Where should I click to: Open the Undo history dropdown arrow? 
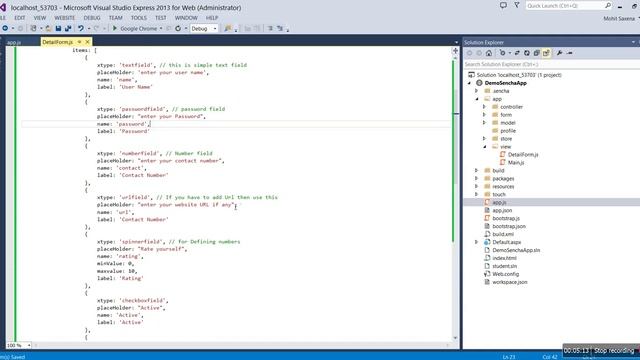(89, 29)
